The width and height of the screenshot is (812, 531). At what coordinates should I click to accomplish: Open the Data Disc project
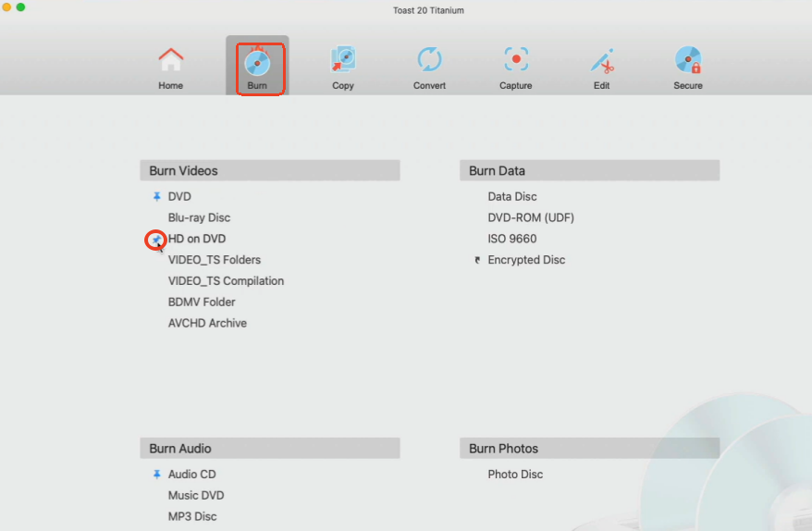click(x=511, y=197)
